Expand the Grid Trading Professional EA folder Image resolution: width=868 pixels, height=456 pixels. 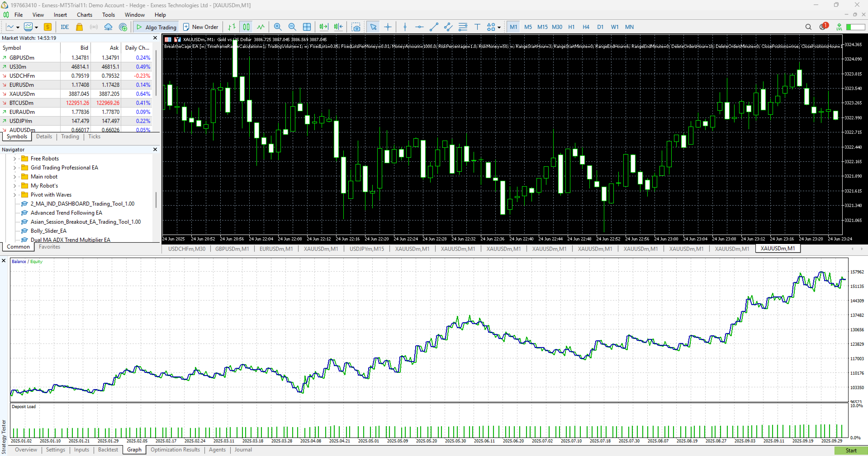click(14, 168)
